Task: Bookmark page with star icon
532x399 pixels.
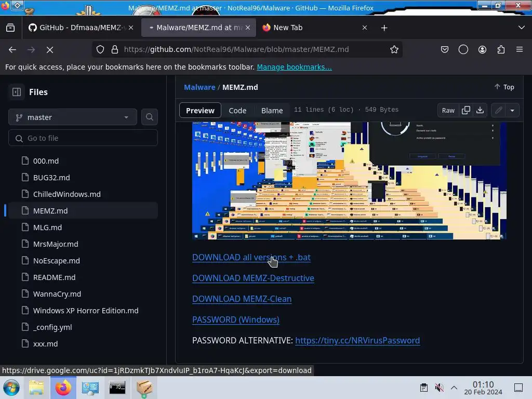Action: (x=394, y=49)
